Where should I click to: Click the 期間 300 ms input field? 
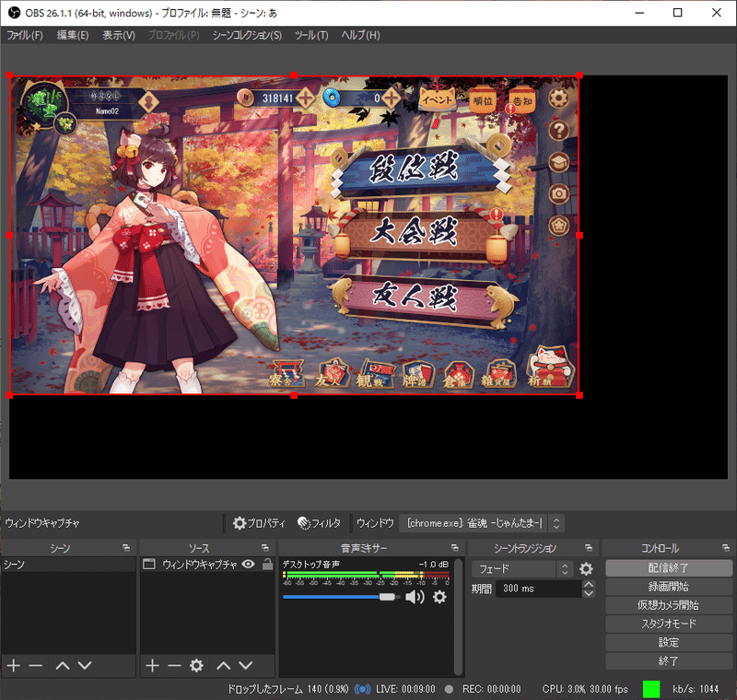[538, 589]
